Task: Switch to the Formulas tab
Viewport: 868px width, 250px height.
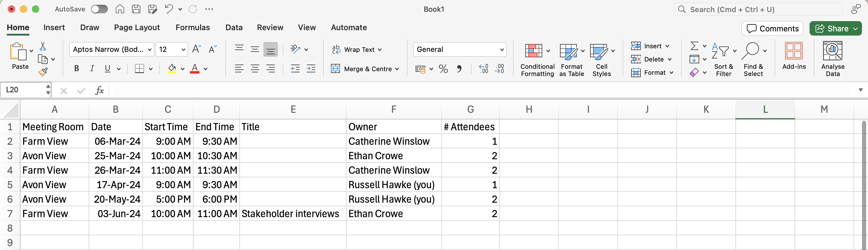Action: [192, 27]
